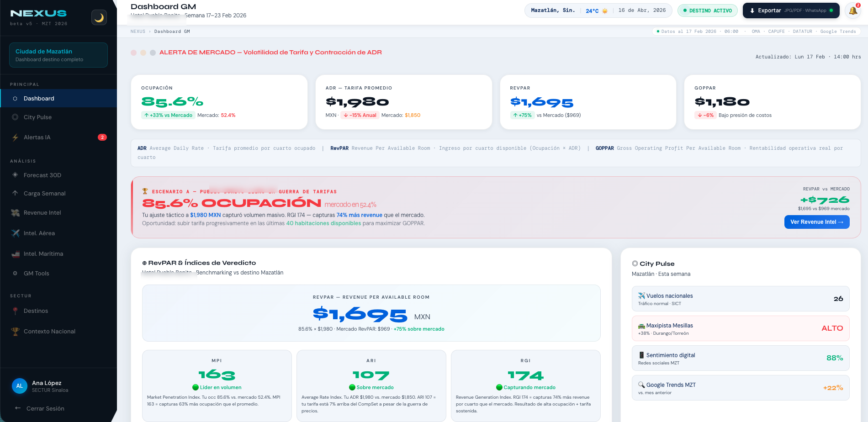Switch the WhatsApp toggle inside Exportar button

[x=832, y=10]
